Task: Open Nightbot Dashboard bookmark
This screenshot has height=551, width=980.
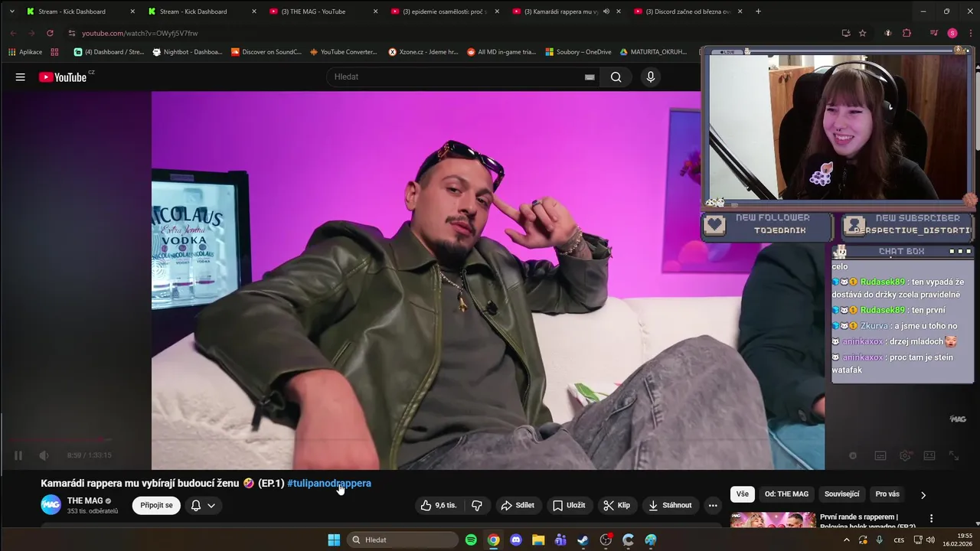Action: tap(188, 52)
